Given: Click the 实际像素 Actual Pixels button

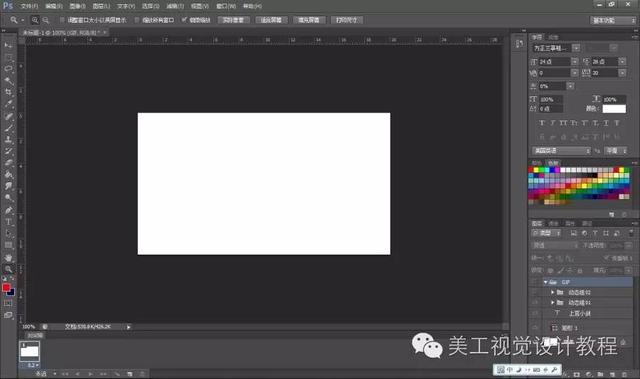Looking at the screenshot, I should [x=233, y=20].
